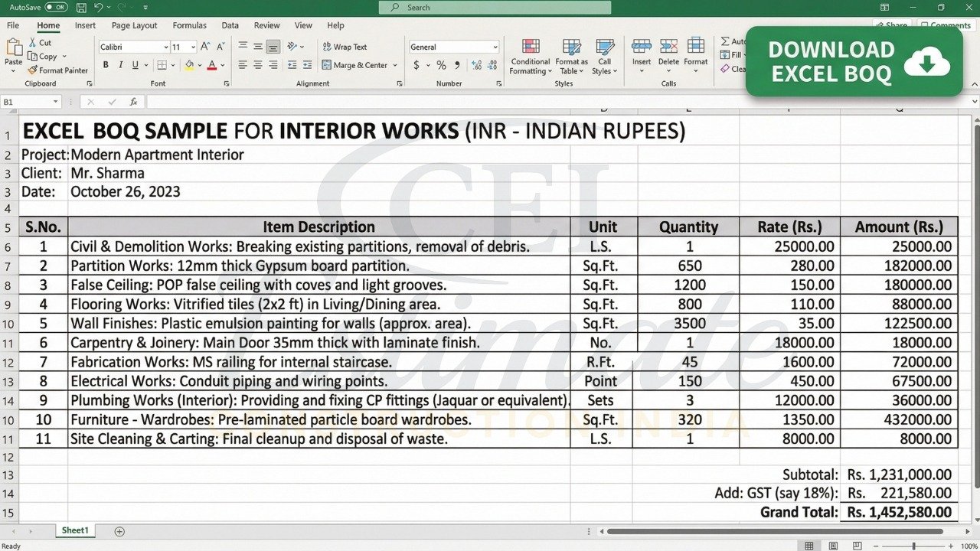Click into the formula bar input
This screenshot has width=980, height=551.
point(561,102)
